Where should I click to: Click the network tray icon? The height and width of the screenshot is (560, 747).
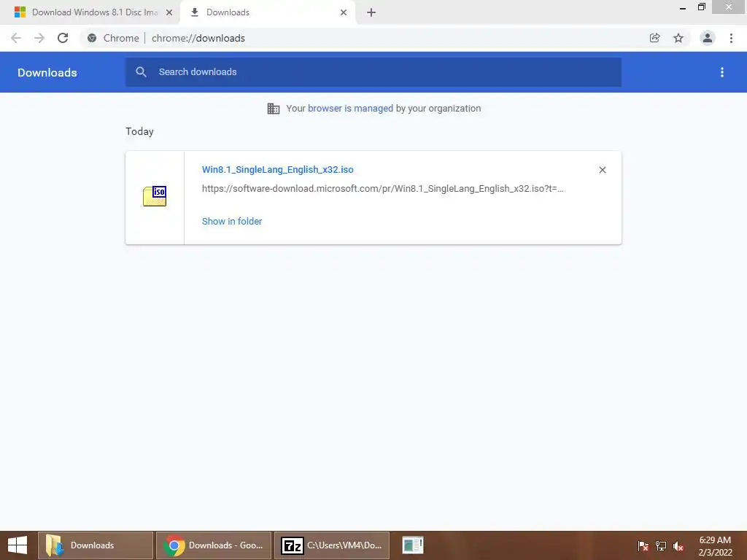tap(661, 545)
